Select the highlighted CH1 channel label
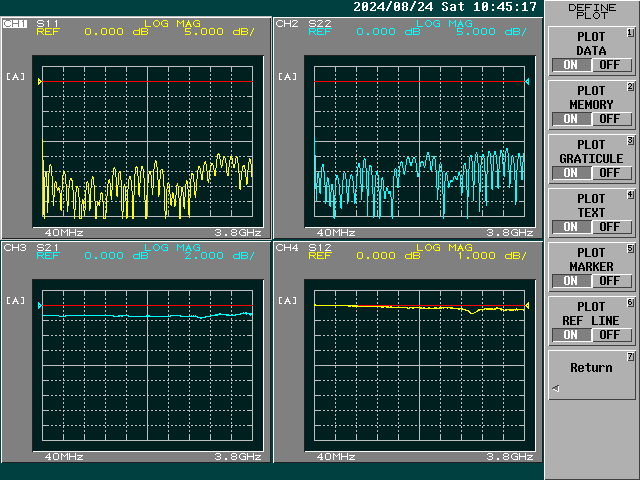 [15, 22]
